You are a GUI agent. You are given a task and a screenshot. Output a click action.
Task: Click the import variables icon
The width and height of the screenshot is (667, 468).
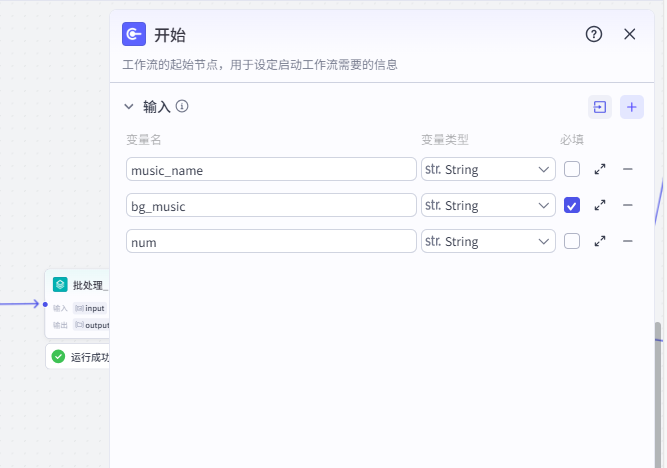pos(599,107)
